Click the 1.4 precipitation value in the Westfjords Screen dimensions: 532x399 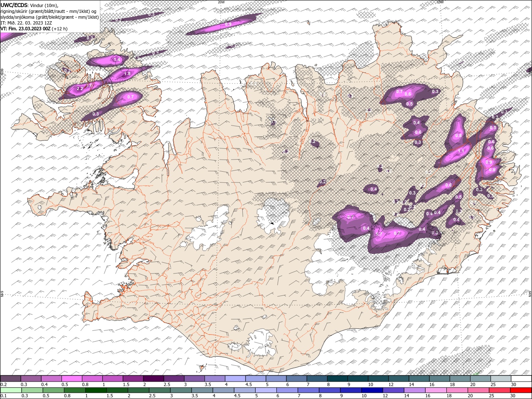(117, 60)
